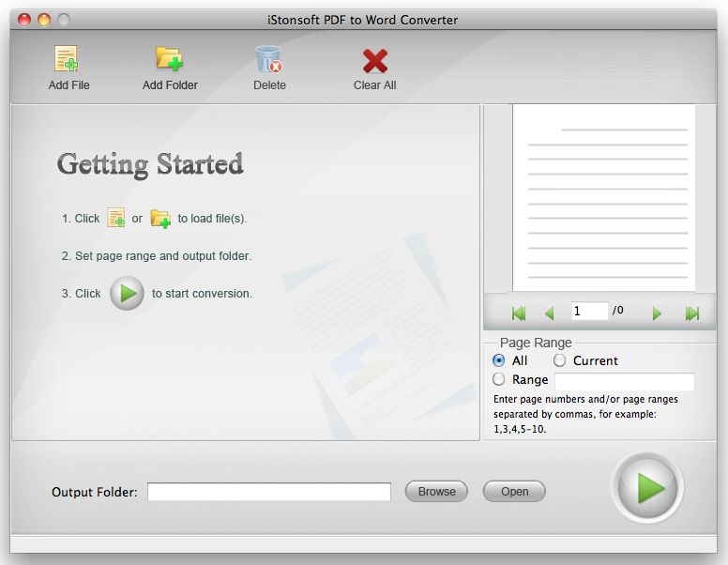Go to previous page in preview
Viewport: 728px width, 565px height.
coord(549,313)
